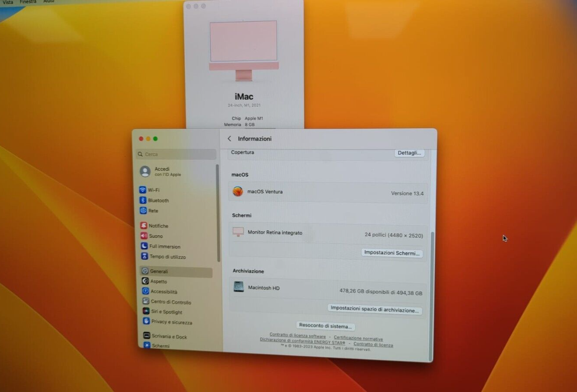Click the Macintosh HD disk icon

(239, 287)
